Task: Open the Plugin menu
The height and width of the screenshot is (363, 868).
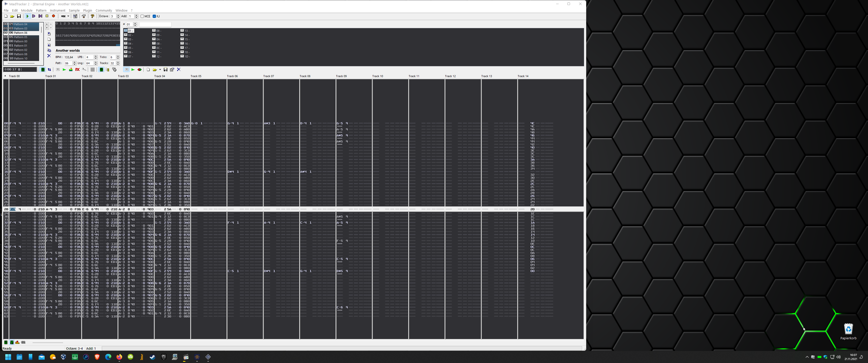Action: point(87,10)
